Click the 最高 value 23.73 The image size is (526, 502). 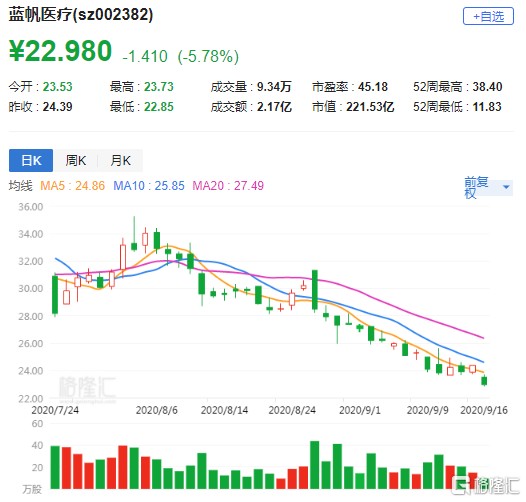(x=159, y=87)
